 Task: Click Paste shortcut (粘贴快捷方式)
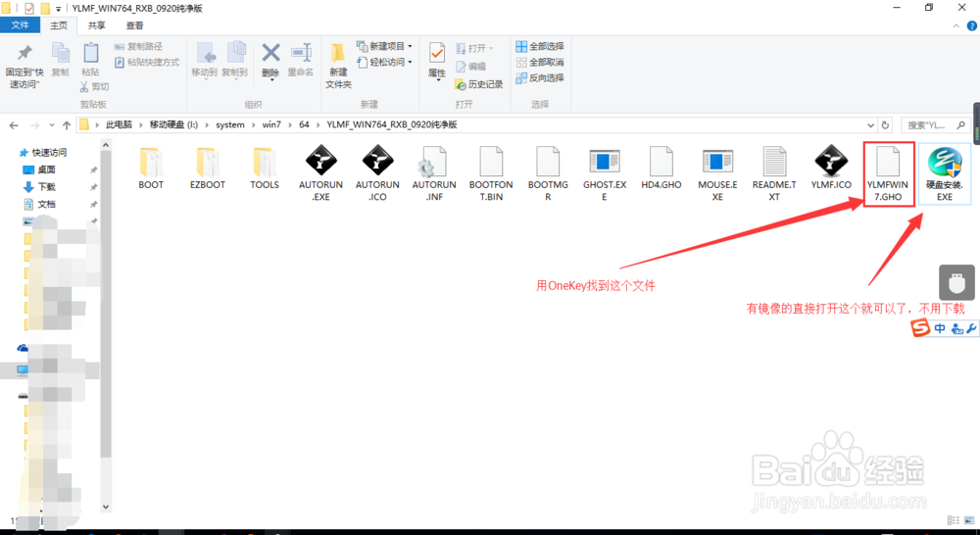147,62
